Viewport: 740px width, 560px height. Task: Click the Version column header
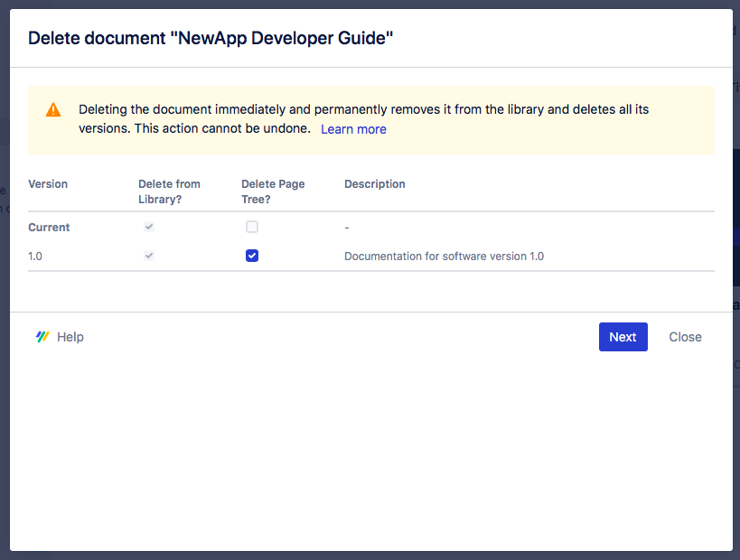click(x=48, y=183)
